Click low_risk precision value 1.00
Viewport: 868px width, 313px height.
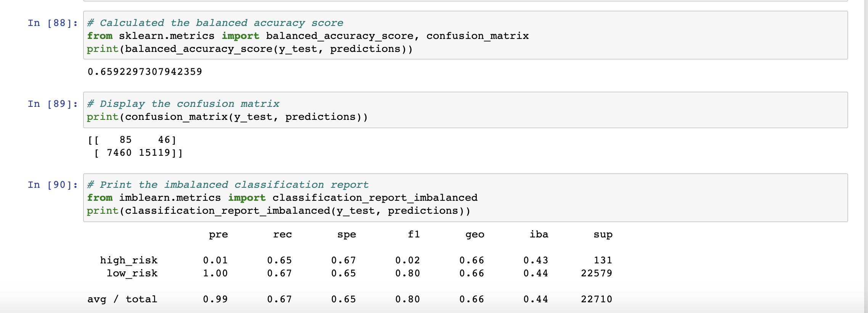(215, 273)
